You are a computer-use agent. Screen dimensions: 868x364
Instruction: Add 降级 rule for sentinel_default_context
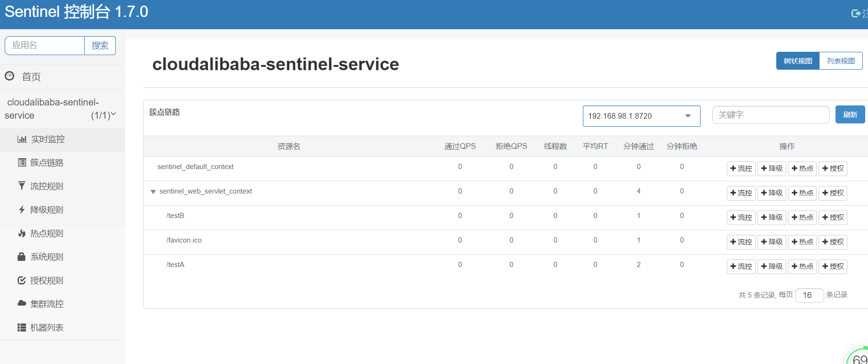coord(772,169)
